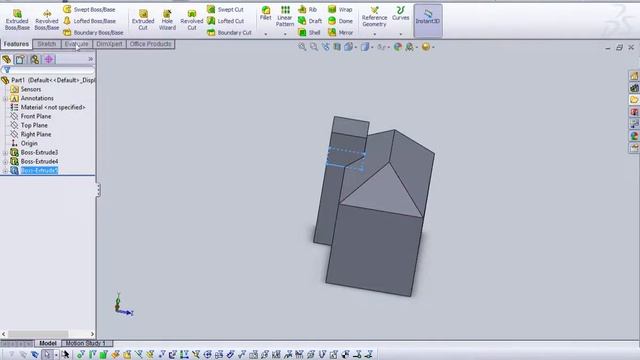The image size is (640, 360).
Task: Click Previous View icon
Action: [x=326, y=47]
